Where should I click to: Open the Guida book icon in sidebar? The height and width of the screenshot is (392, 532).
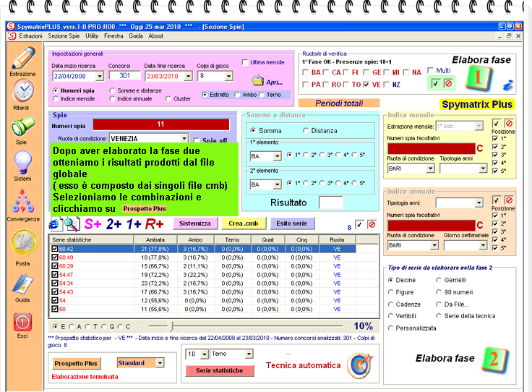(x=22, y=284)
